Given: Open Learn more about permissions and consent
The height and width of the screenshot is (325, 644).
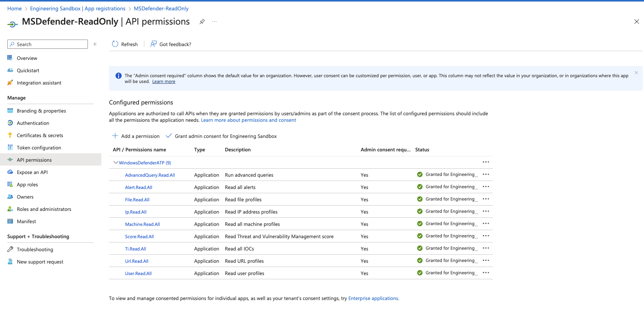Looking at the screenshot, I should pyautogui.click(x=248, y=120).
